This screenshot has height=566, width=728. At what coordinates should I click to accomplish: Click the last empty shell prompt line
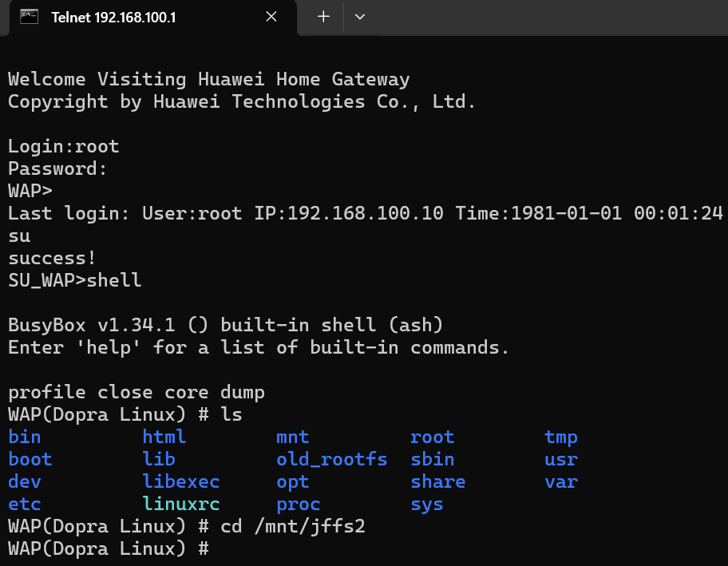tap(109, 548)
